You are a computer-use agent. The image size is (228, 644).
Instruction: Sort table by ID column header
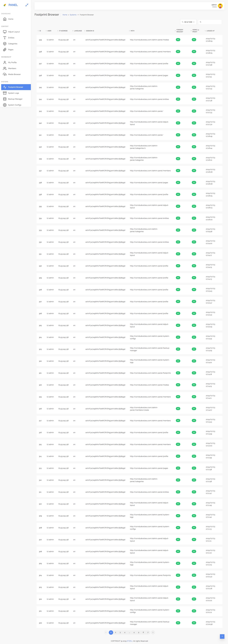[40, 31]
